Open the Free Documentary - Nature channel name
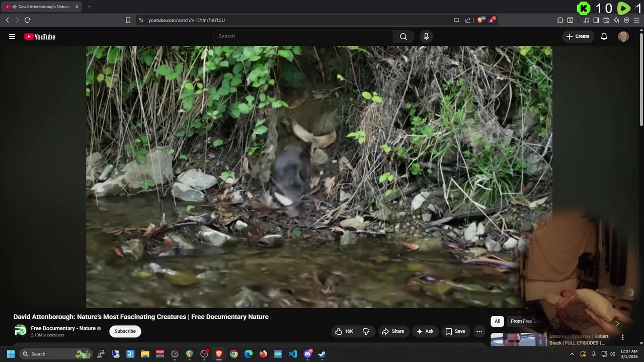This screenshot has height=362, width=644. click(x=63, y=328)
